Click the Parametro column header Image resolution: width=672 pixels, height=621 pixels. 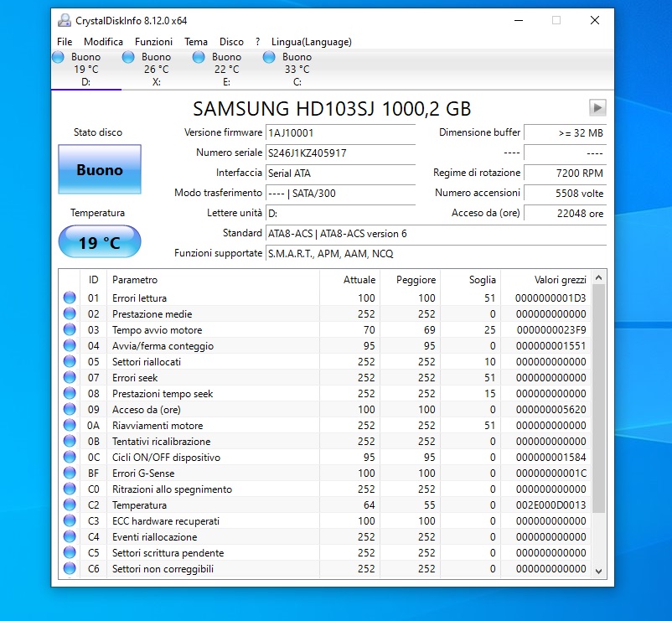click(x=213, y=280)
